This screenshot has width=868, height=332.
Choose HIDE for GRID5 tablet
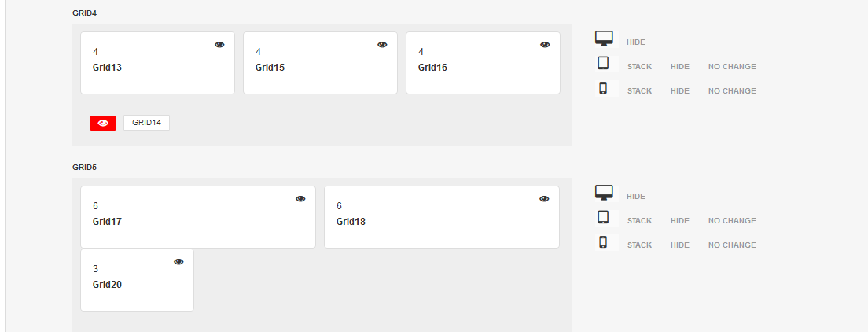(x=680, y=220)
